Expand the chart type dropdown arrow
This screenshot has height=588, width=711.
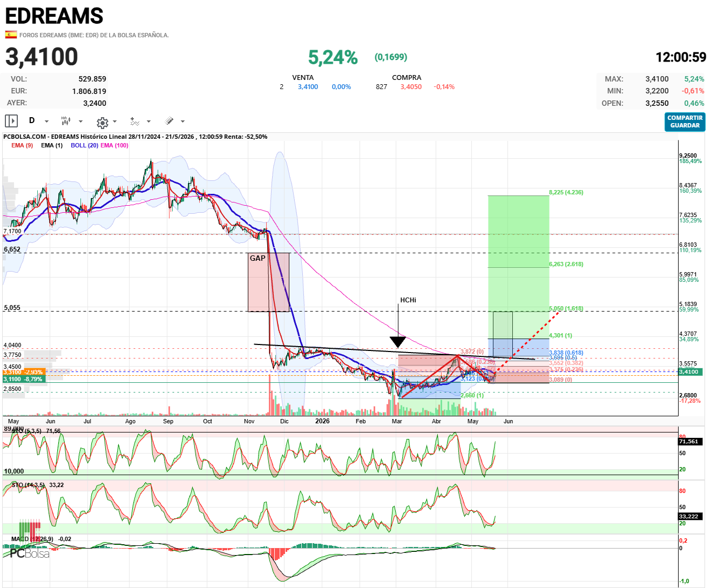(80, 121)
